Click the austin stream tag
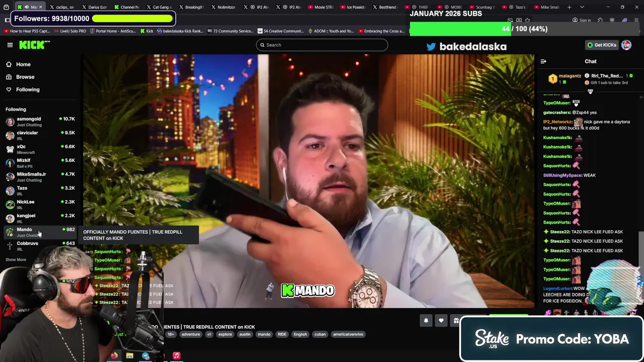 point(245,334)
